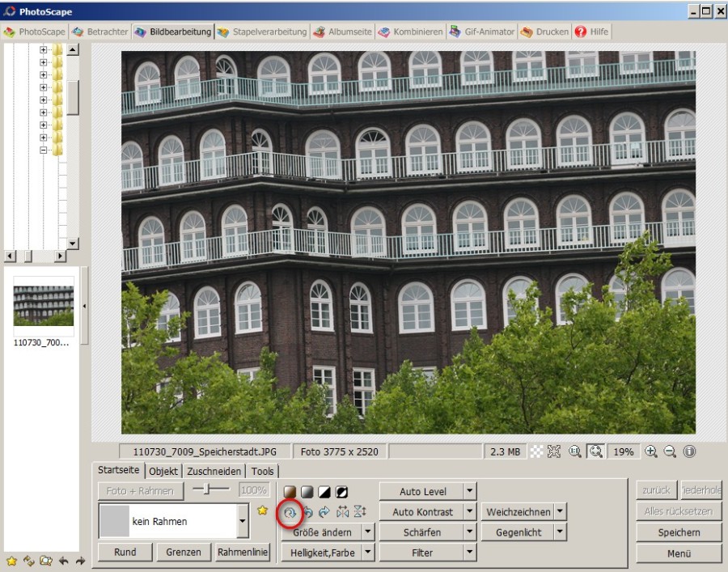728x572 pixels.
Task: Switch to the Stapelverarbeitung tab
Action: click(x=262, y=32)
